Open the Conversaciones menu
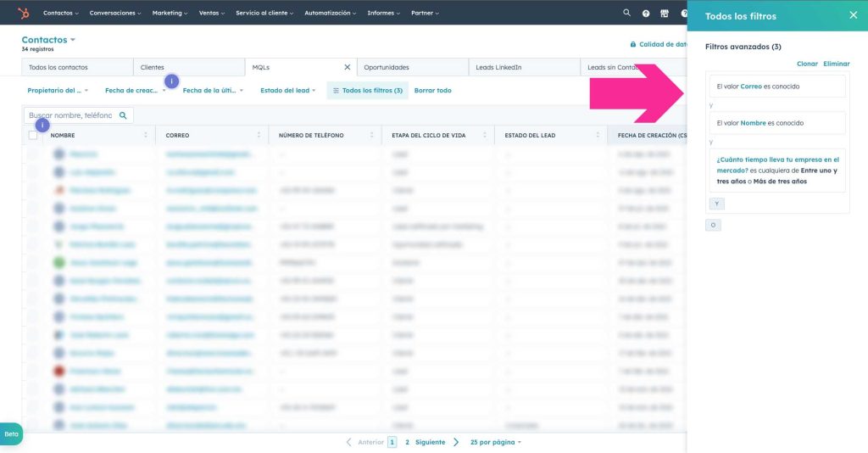The height and width of the screenshot is (453, 868). point(115,13)
